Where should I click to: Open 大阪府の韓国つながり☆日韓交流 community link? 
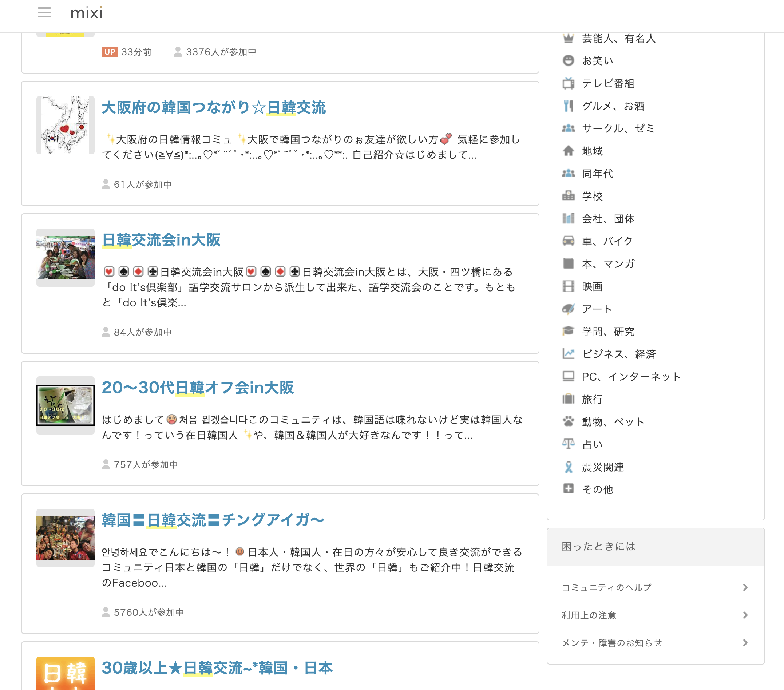click(214, 108)
